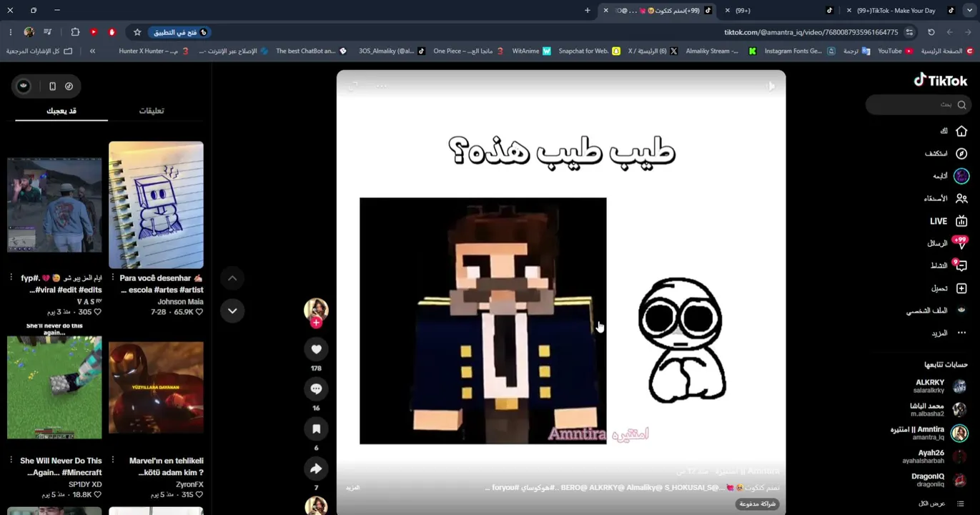
Task: Show hidden bookmarks with the double chevron
Action: [92, 51]
